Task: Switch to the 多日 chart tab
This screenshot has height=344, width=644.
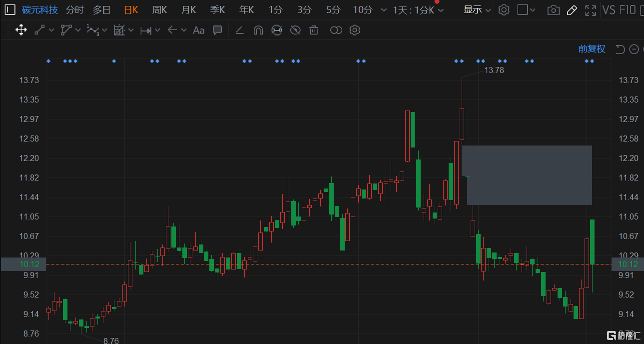Action: pos(102,10)
